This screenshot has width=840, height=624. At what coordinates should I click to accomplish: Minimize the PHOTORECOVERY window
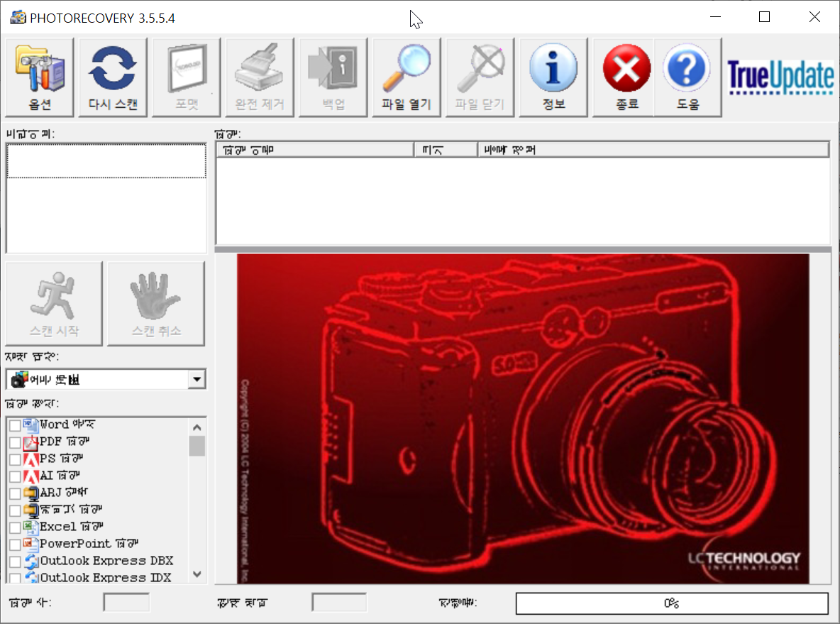pyautogui.click(x=715, y=17)
